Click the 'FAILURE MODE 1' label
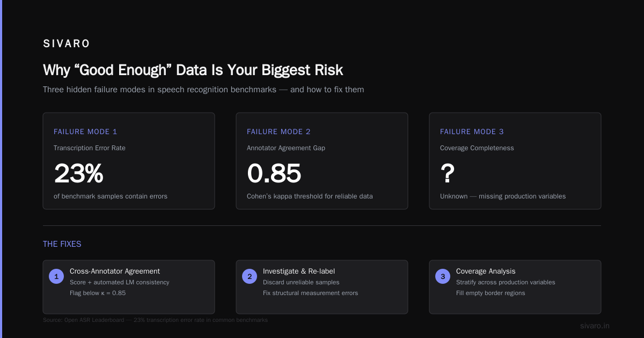Image resolution: width=644 pixels, height=338 pixels. point(85,131)
